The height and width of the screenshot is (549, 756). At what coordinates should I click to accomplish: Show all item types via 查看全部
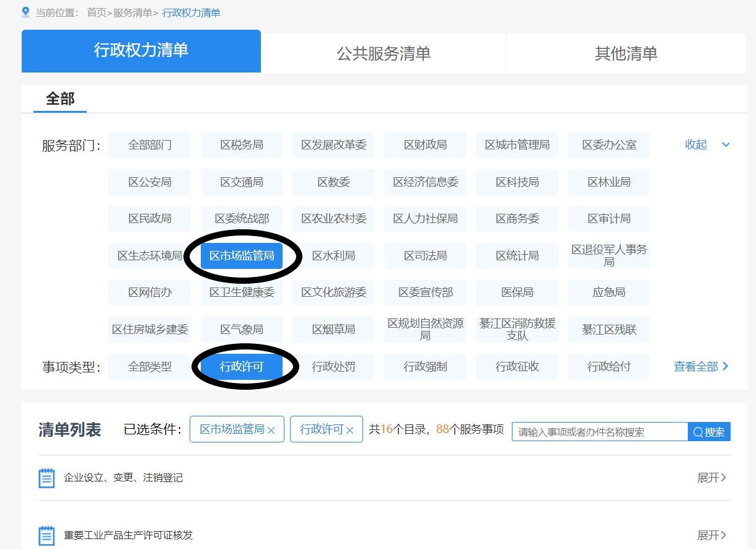tap(700, 366)
